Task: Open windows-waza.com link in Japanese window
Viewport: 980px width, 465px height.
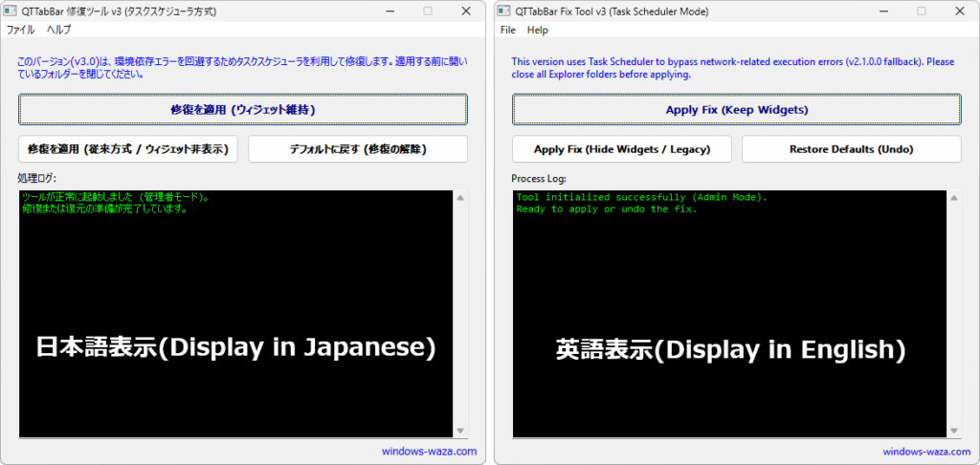Action: (429, 452)
